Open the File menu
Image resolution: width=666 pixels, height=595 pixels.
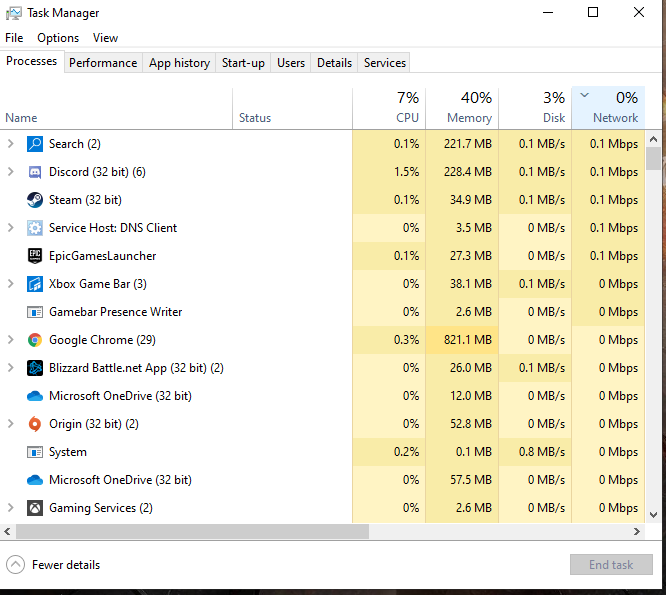tap(14, 38)
